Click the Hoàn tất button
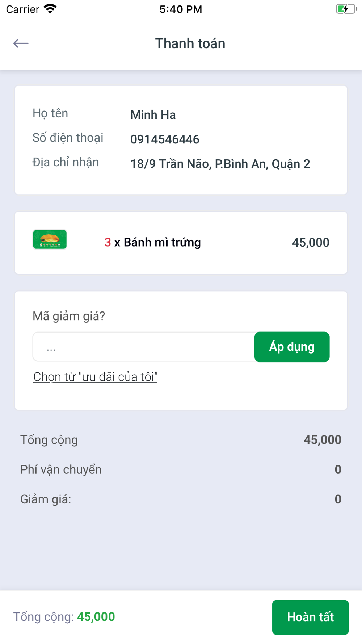The image size is (362, 644). click(x=310, y=617)
